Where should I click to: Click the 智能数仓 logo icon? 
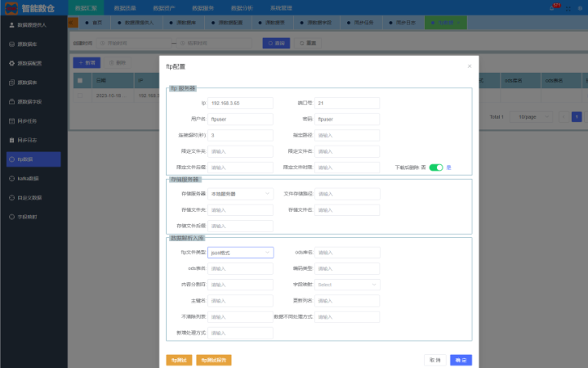pos(11,8)
